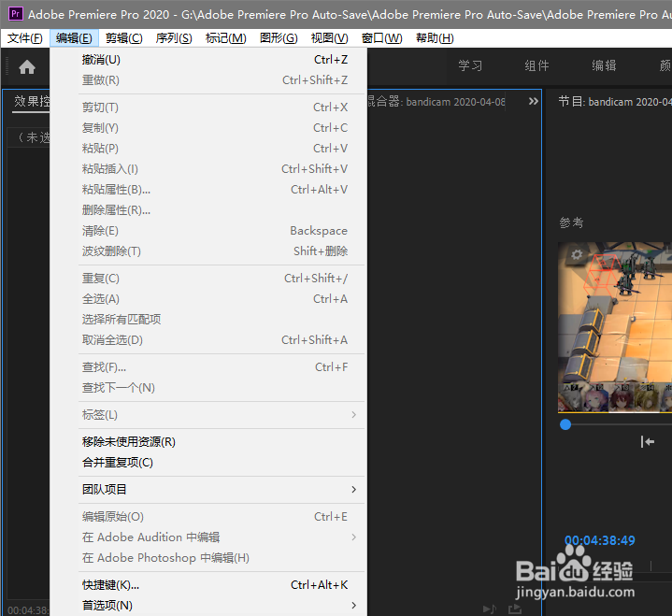The width and height of the screenshot is (672, 616).
Task: Open the 标记(M) menu
Action: pos(226,38)
